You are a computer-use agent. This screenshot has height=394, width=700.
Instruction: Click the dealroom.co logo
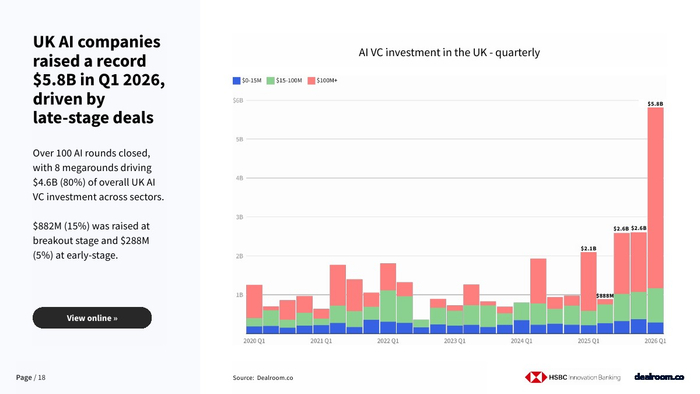pos(659,377)
